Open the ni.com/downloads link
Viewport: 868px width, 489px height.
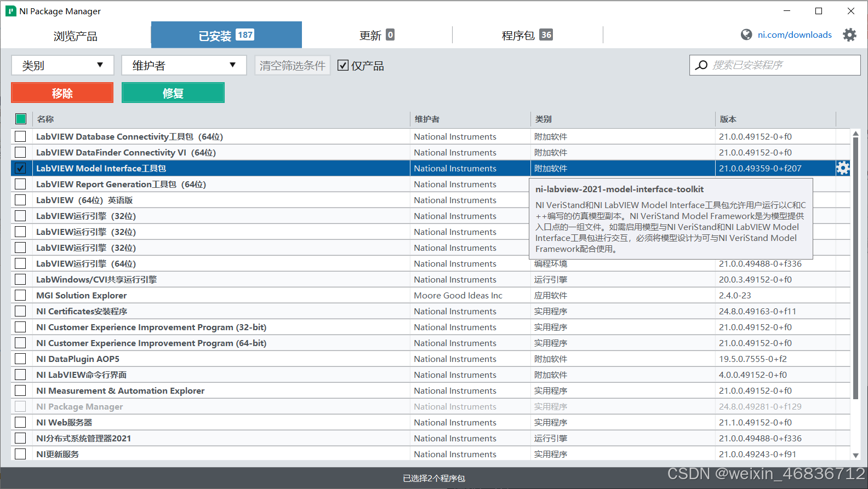tap(795, 34)
